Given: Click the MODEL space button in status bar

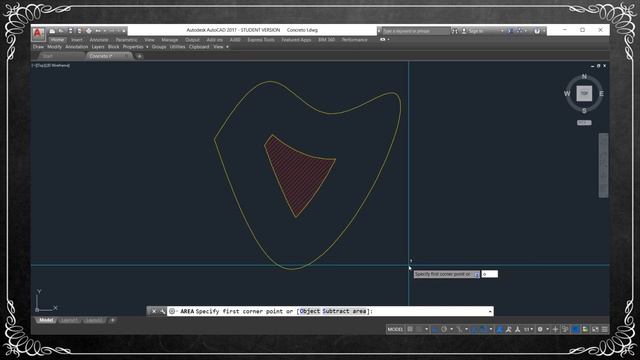Looking at the screenshot, I should coord(396,329).
